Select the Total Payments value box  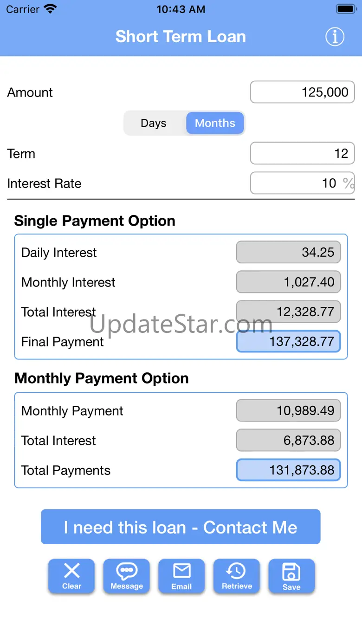click(x=288, y=470)
